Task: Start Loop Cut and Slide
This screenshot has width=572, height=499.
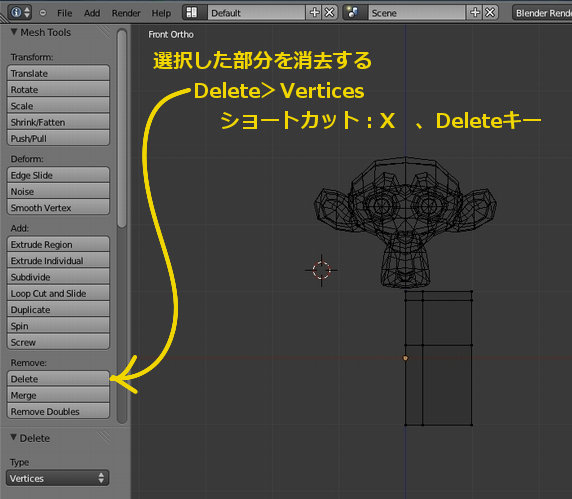Action: point(58,293)
